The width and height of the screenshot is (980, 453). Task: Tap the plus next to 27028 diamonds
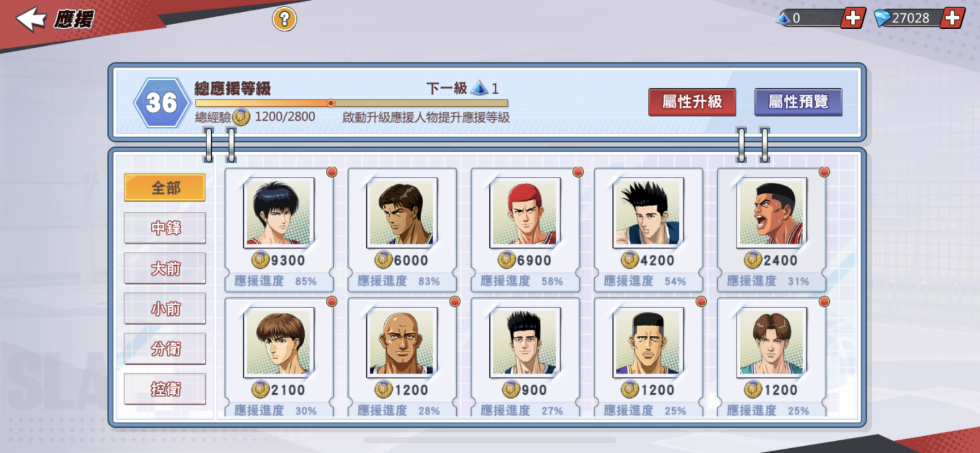(x=952, y=18)
